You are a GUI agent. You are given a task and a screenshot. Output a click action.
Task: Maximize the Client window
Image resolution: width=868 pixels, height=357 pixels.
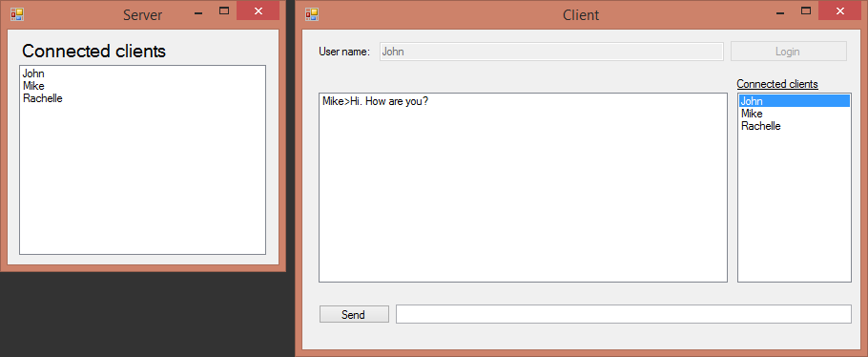tap(806, 11)
